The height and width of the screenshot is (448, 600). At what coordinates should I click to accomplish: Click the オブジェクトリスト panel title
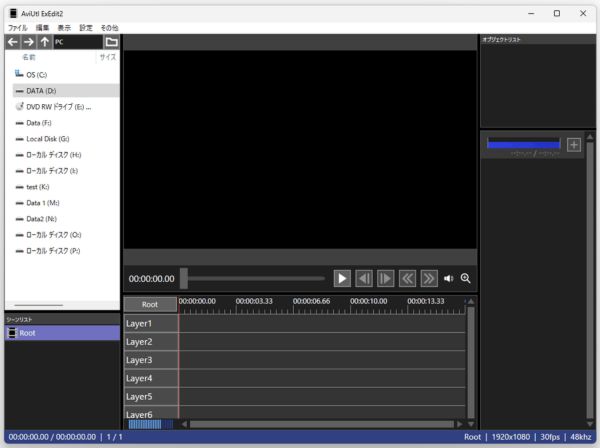coord(501,39)
